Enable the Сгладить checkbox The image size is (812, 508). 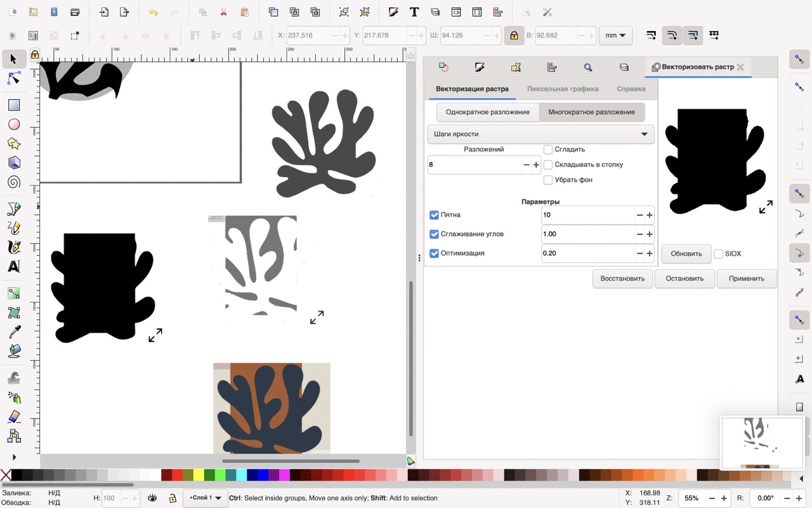[548, 149]
